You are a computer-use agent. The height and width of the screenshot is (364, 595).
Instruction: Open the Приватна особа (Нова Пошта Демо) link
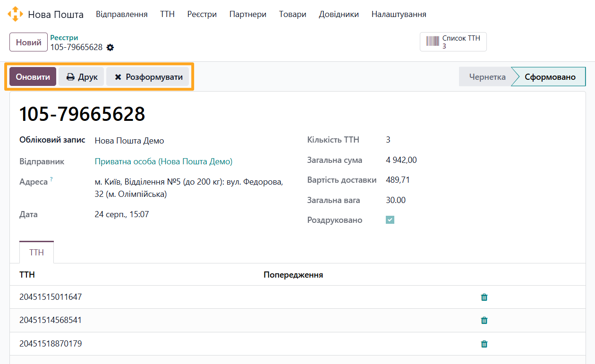[163, 161]
